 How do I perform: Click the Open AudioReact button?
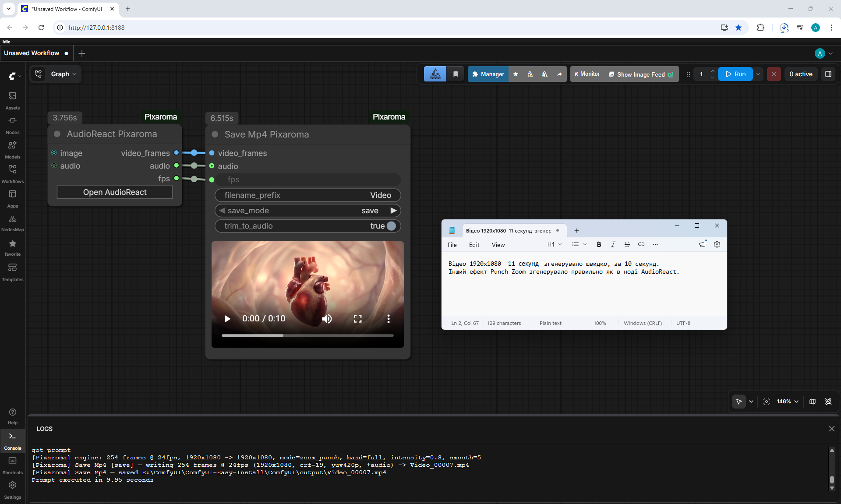[115, 192]
